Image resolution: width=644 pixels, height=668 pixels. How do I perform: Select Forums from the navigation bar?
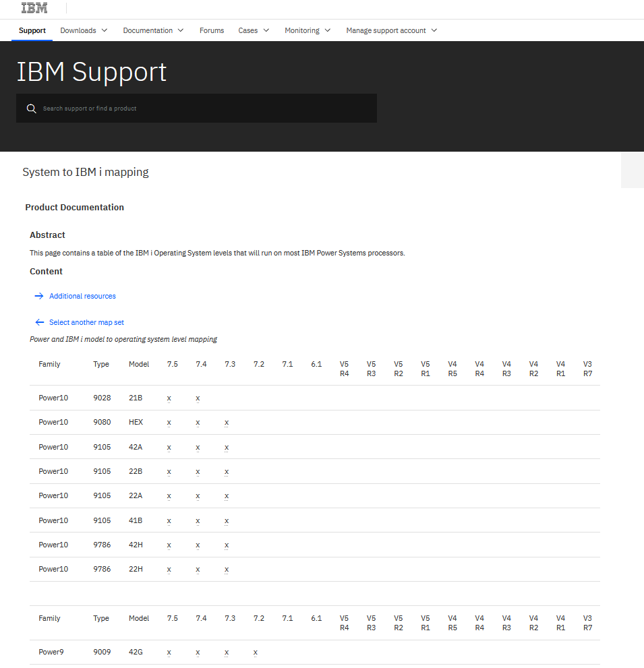coord(211,30)
